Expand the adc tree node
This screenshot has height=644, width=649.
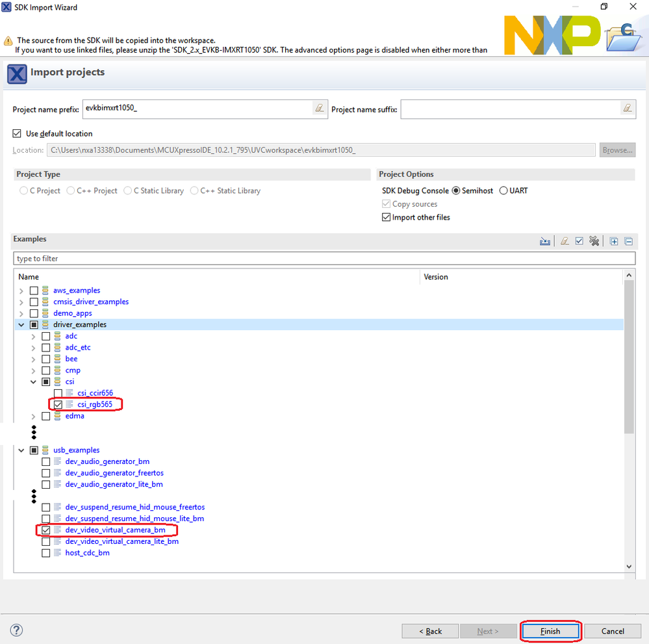34,336
